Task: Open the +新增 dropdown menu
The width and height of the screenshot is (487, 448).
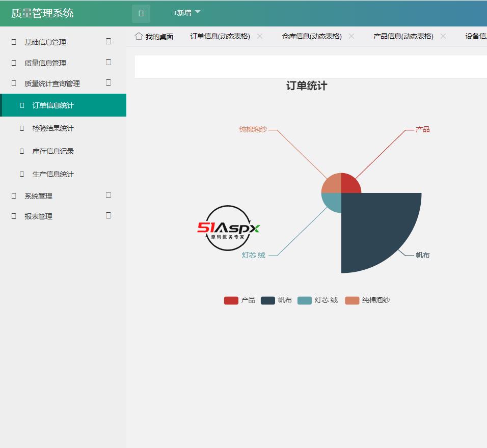Action: tap(183, 13)
